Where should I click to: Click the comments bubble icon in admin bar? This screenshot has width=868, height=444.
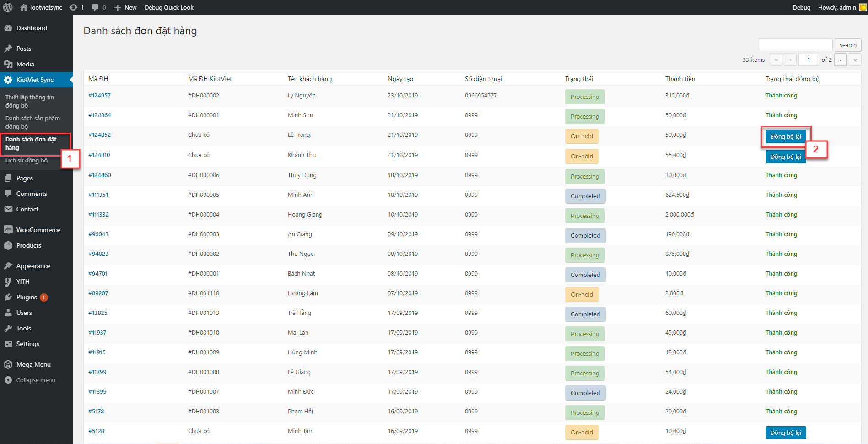click(95, 7)
